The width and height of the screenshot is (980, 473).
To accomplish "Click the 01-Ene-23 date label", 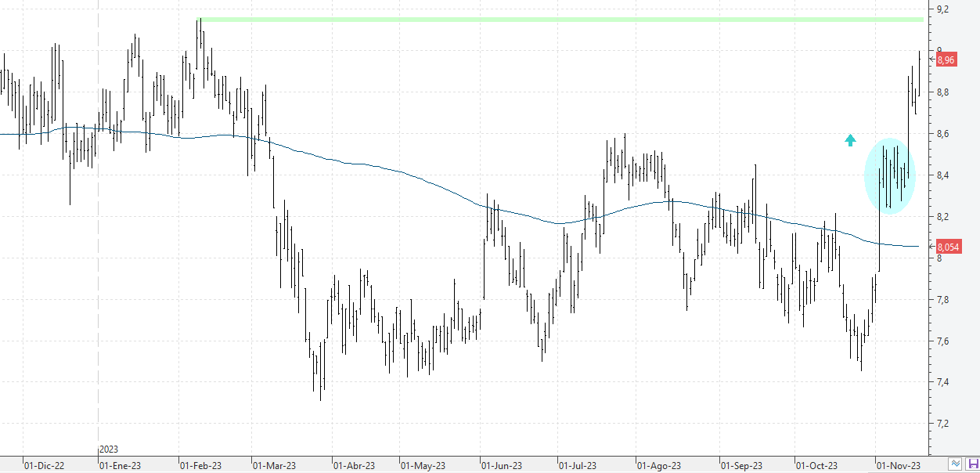I will tap(120, 465).
